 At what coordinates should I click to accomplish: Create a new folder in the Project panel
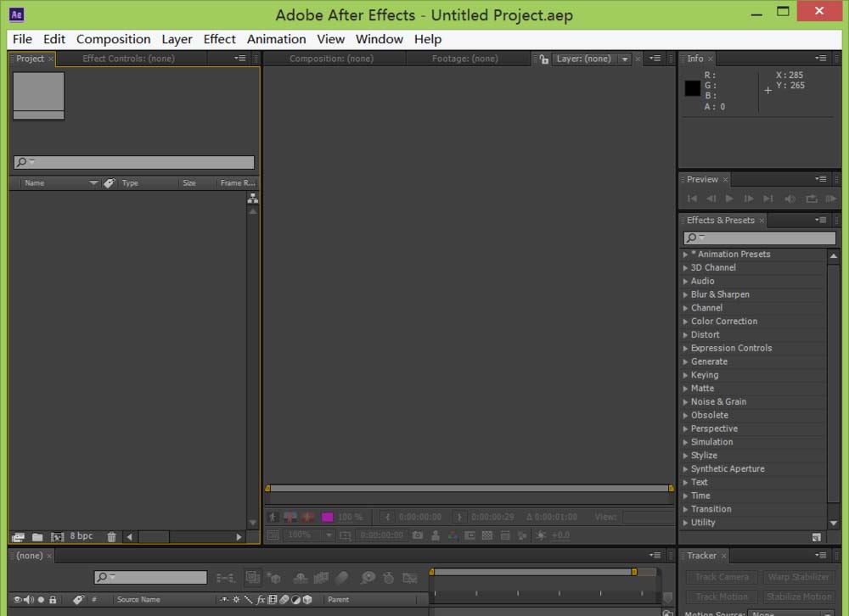tap(37, 537)
